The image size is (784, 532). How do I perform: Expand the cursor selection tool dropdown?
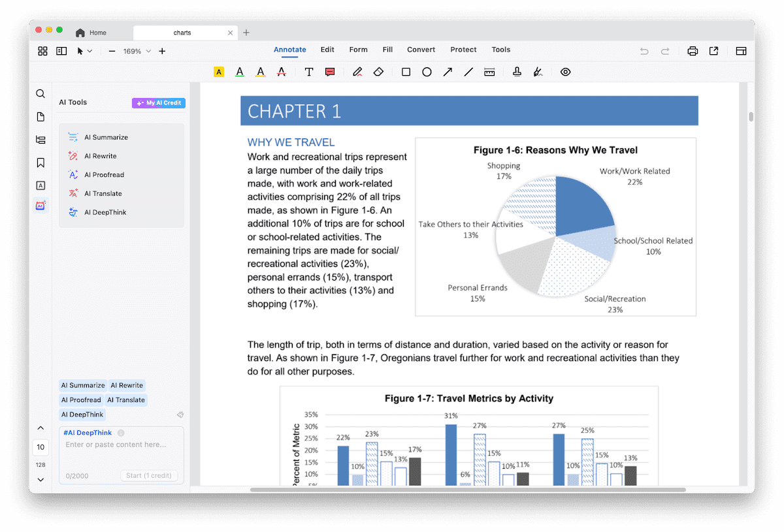pos(90,51)
